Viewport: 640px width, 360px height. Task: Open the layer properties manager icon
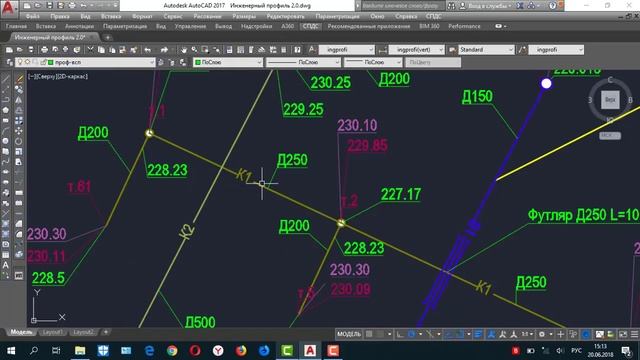tap(10, 62)
